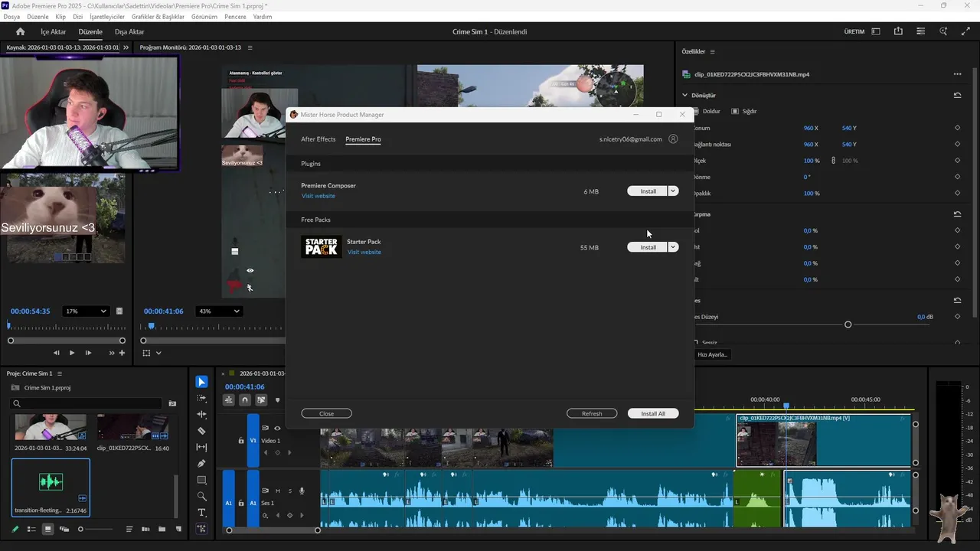Viewport: 980px width, 551px height.
Task: Select the Rectangle tool
Action: click(201, 480)
